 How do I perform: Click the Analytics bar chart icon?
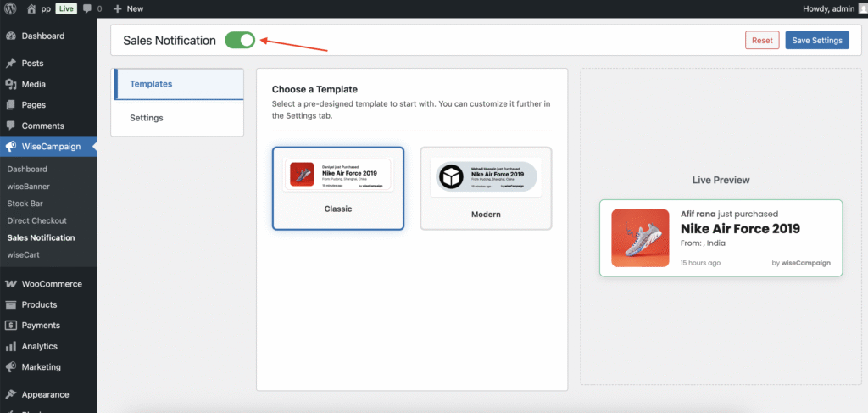click(x=10, y=346)
